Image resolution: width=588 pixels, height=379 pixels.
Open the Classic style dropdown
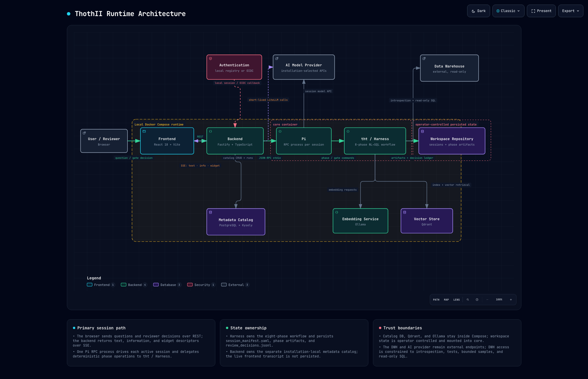point(508,11)
